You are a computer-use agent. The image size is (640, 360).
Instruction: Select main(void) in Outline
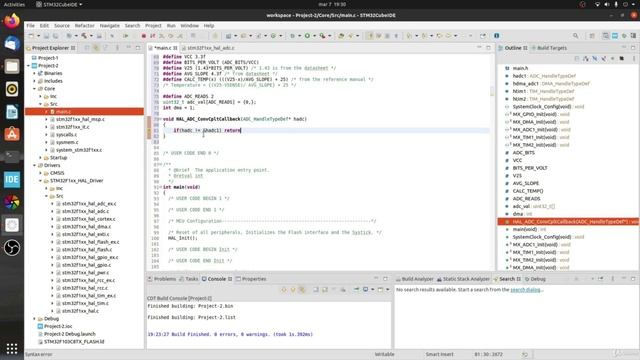[x=524, y=229]
